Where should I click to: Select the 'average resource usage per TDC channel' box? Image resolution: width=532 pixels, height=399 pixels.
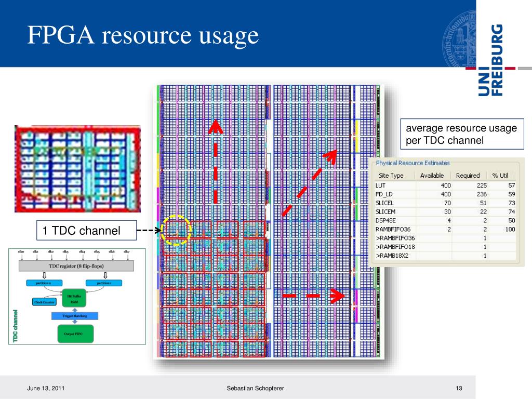point(462,134)
